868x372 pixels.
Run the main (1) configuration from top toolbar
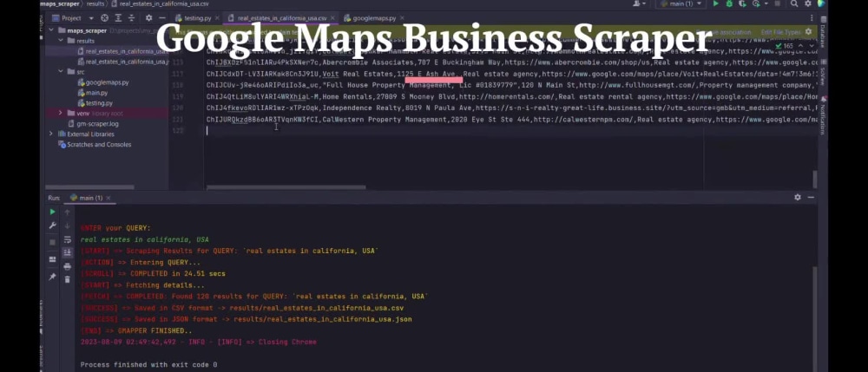click(716, 3)
